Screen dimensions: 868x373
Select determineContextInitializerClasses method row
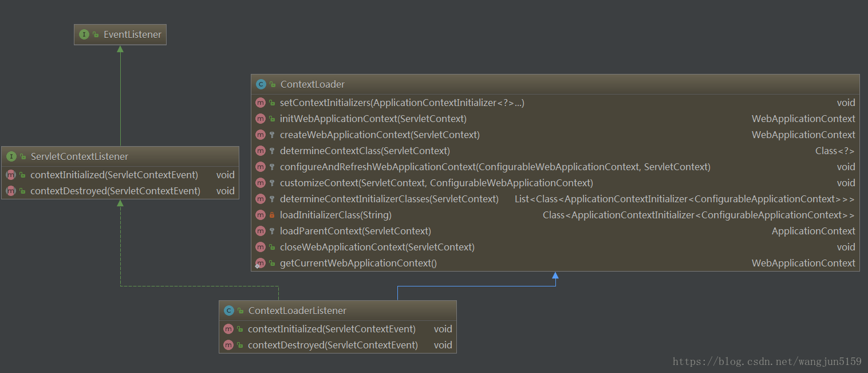click(x=555, y=199)
